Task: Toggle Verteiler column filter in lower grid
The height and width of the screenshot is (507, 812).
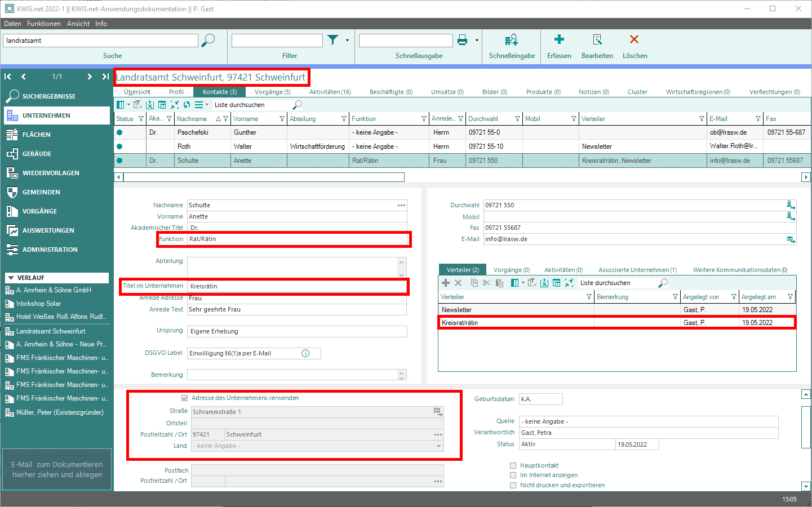Action: point(589,297)
